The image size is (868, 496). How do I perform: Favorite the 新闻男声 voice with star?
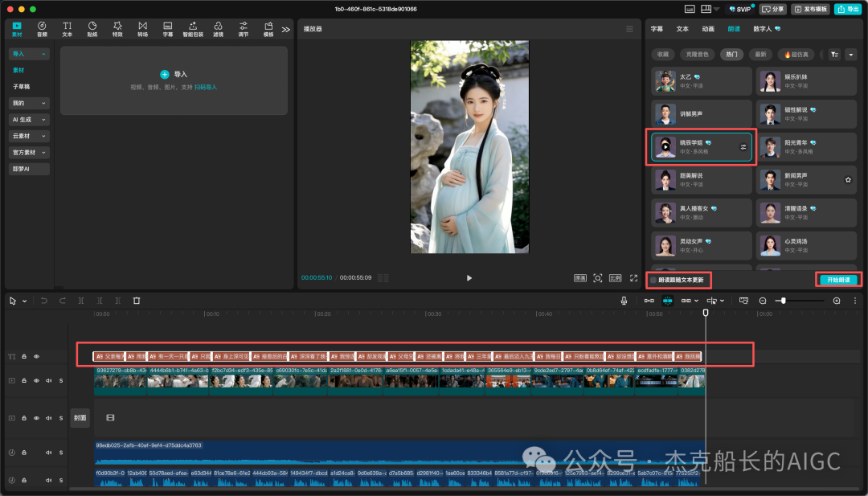click(x=848, y=180)
